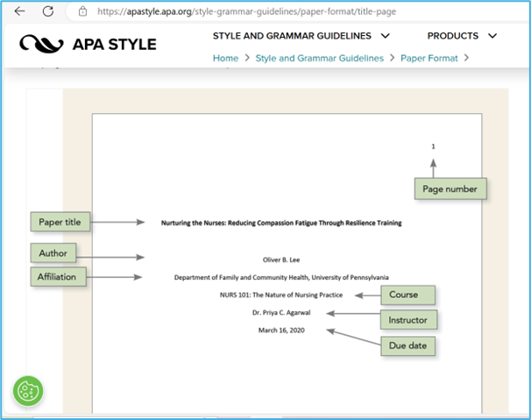Open cookie settings via the green cookie icon

click(x=28, y=391)
